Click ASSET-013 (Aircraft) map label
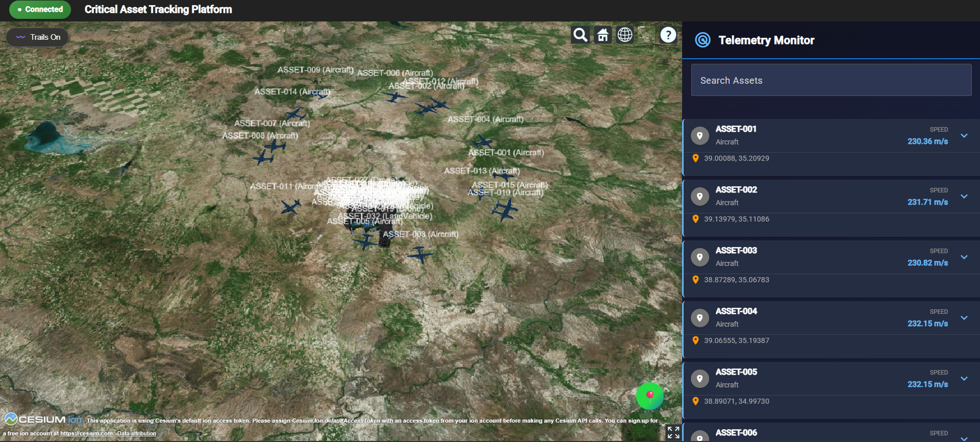The width and height of the screenshot is (980, 442). (x=482, y=171)
